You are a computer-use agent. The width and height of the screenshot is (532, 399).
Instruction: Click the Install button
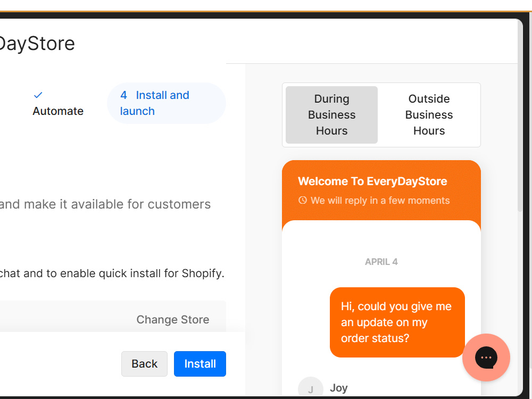[200, 364]
